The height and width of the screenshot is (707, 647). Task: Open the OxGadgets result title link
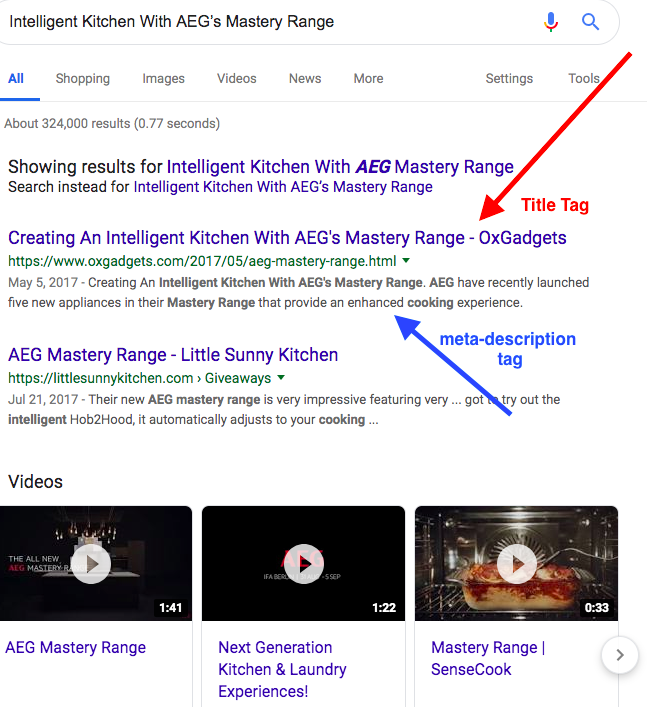point(287,238)
